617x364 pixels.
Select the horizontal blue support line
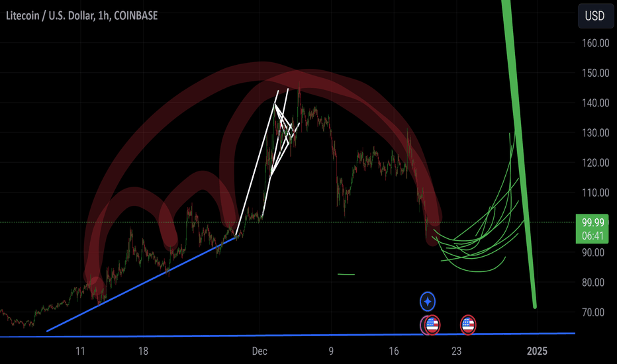(287, 335)
